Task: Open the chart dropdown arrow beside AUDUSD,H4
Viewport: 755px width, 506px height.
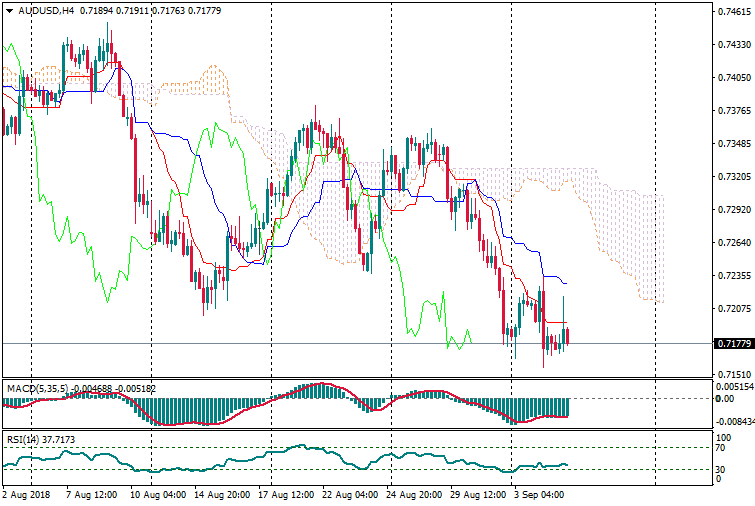Action: tap(9, 10)
